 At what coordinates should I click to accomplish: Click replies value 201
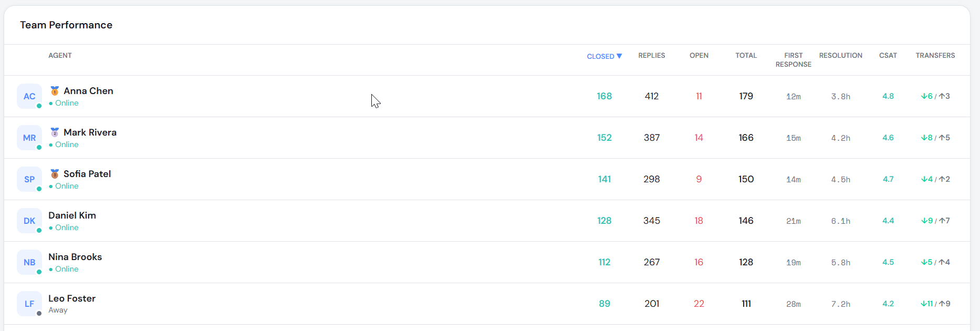[x=652, y=304]
